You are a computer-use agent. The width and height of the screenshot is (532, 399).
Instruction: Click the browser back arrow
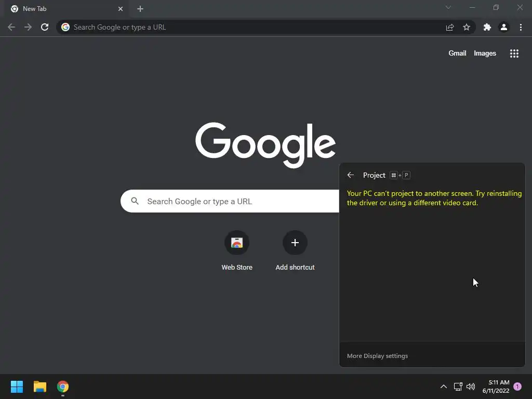click(11, 27)
